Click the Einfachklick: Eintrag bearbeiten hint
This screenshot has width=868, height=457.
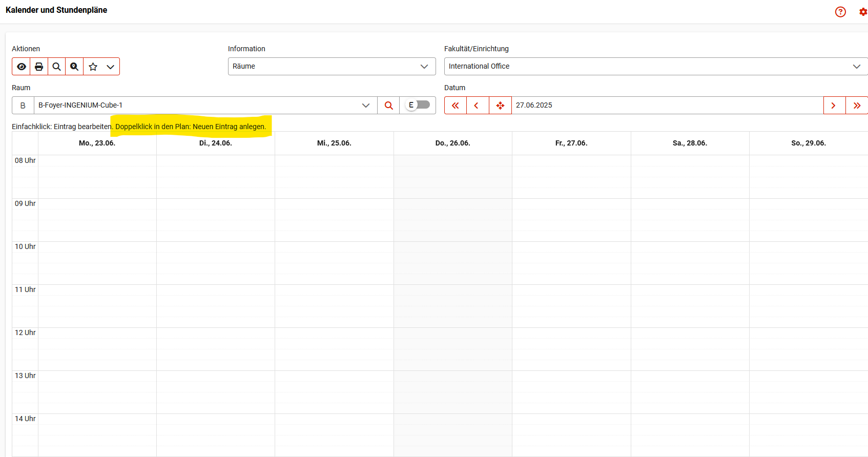(x=62, y=127)
